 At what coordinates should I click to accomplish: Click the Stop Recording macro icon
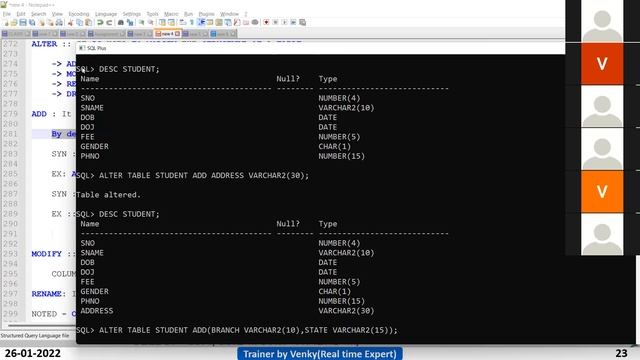[x=275, y=22]
